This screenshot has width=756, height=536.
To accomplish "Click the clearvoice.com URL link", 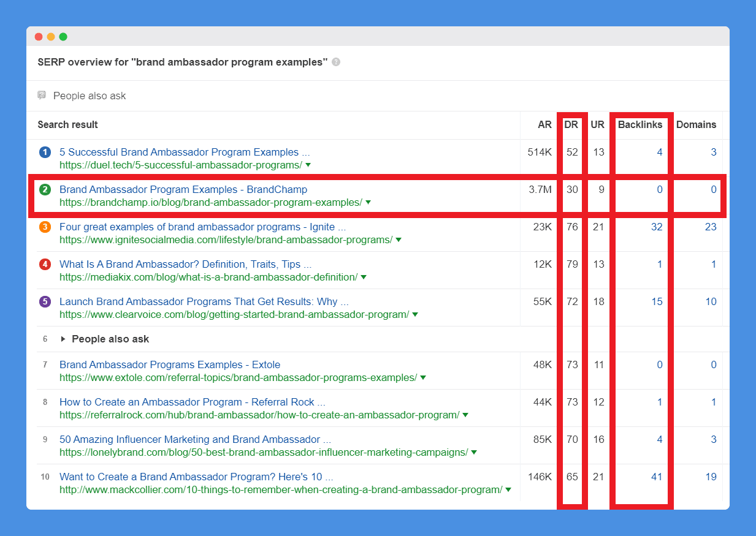I will coord(234,315).
